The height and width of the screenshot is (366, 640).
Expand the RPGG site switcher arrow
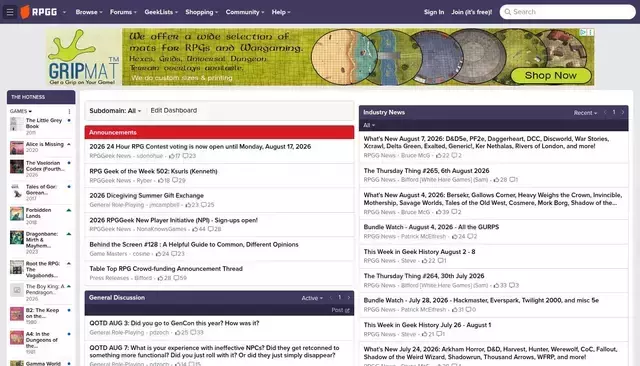[x=64, y=12]
